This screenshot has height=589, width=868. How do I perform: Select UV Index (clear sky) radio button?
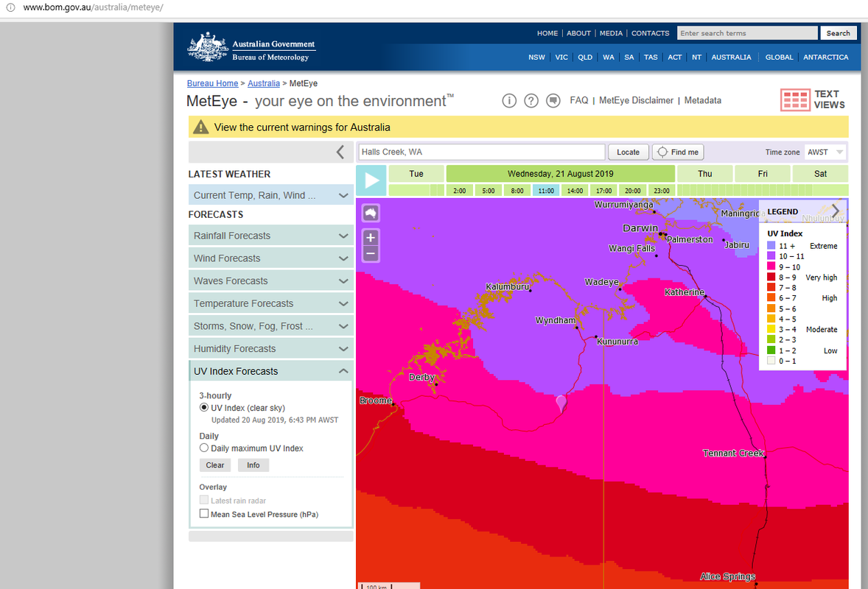[x=203, y=408]
